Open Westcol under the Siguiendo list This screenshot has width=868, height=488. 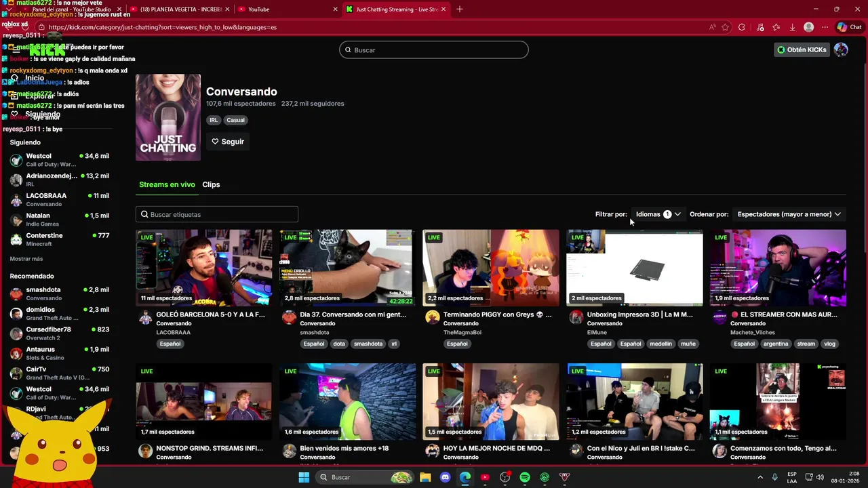(x=60, y=160)
